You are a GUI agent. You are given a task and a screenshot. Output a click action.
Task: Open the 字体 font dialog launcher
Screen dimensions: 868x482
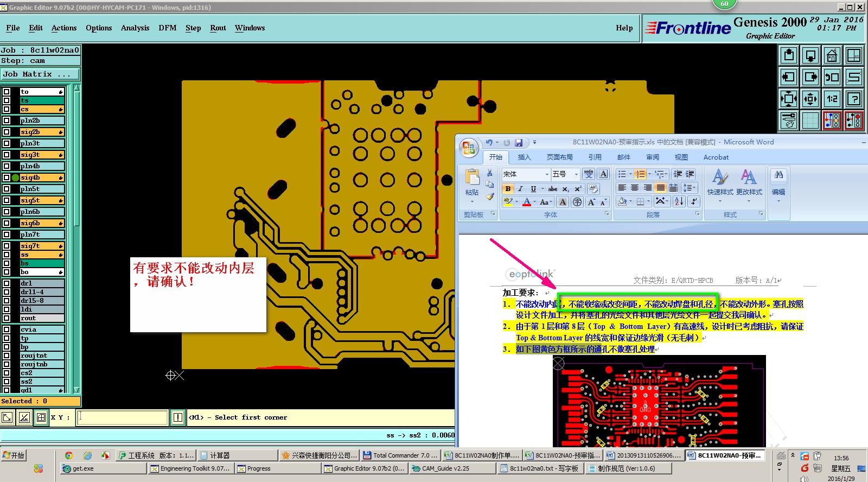pos(607,214)
